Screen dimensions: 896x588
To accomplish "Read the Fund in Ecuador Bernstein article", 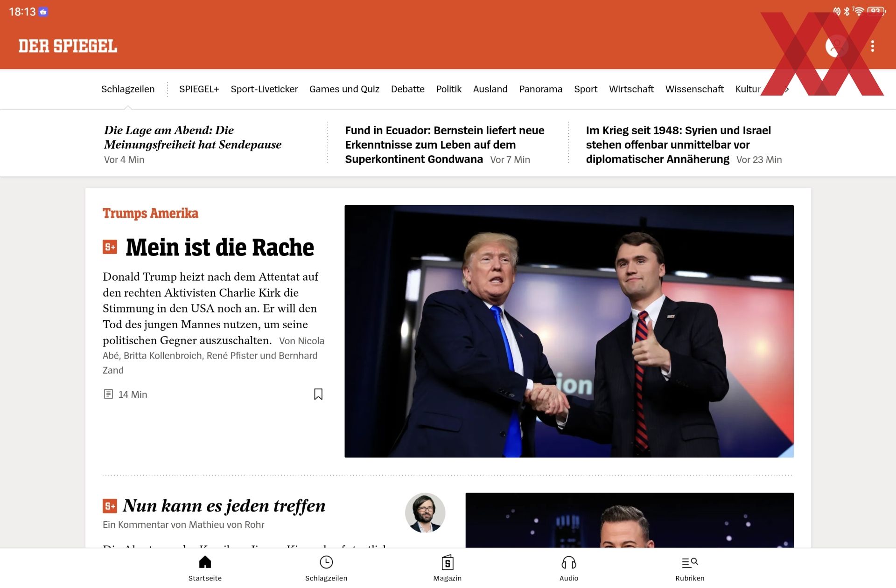I will [x=445, y=145].
